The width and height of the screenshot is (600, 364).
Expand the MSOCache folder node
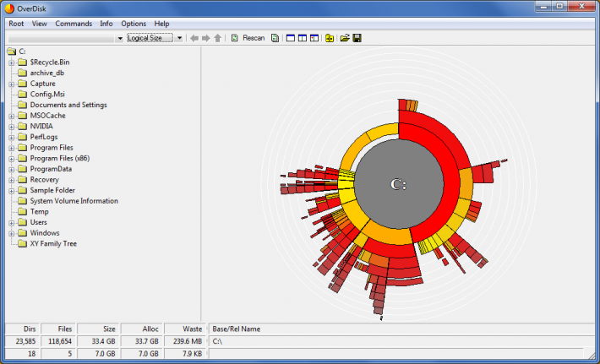click(12, 116)
